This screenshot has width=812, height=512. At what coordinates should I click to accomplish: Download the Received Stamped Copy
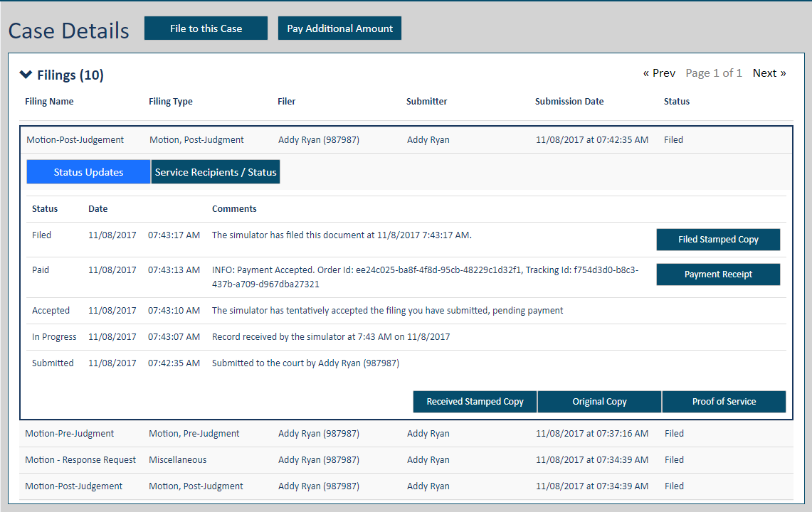pos(474,402)
